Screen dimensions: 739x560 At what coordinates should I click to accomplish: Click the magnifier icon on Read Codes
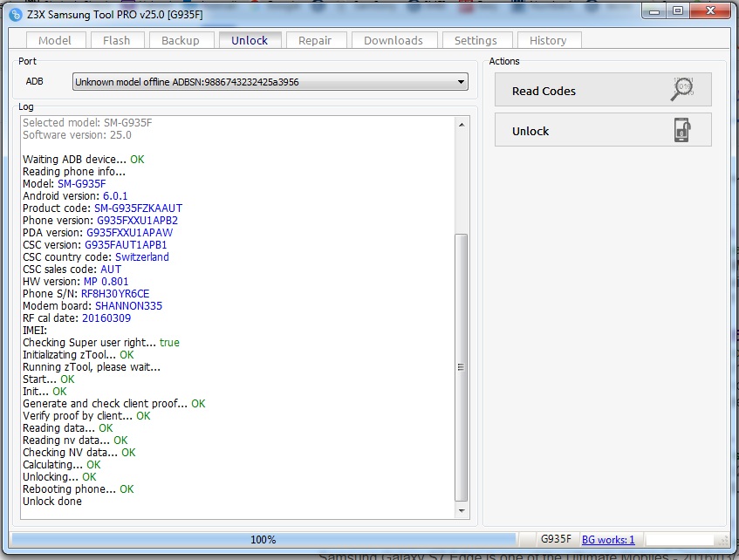pos(682,89)
